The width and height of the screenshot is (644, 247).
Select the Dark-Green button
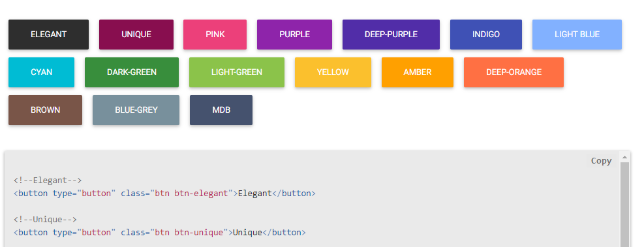[x=132, y=72]
